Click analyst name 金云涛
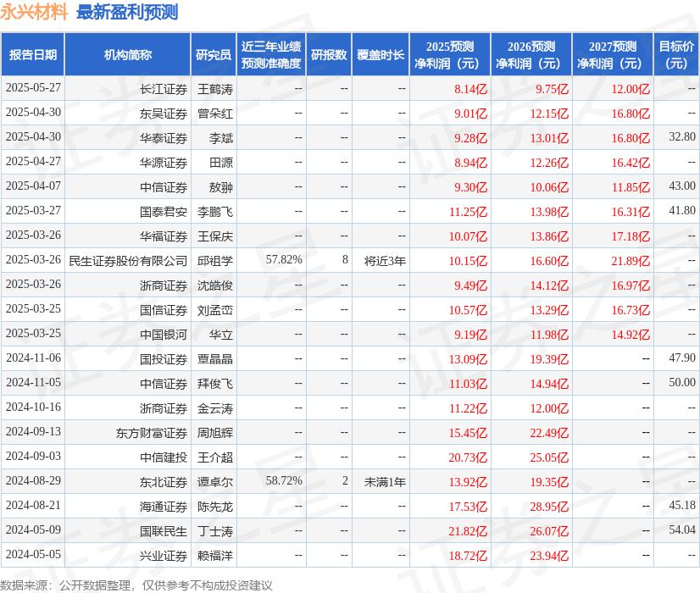Image resolution: width=700 pixels, height=593 pixels. click(215, 408)
